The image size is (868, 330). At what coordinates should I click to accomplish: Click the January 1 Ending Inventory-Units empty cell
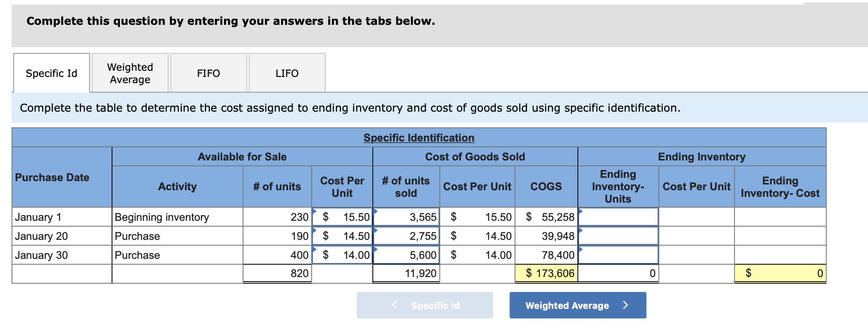pos(618,216)
